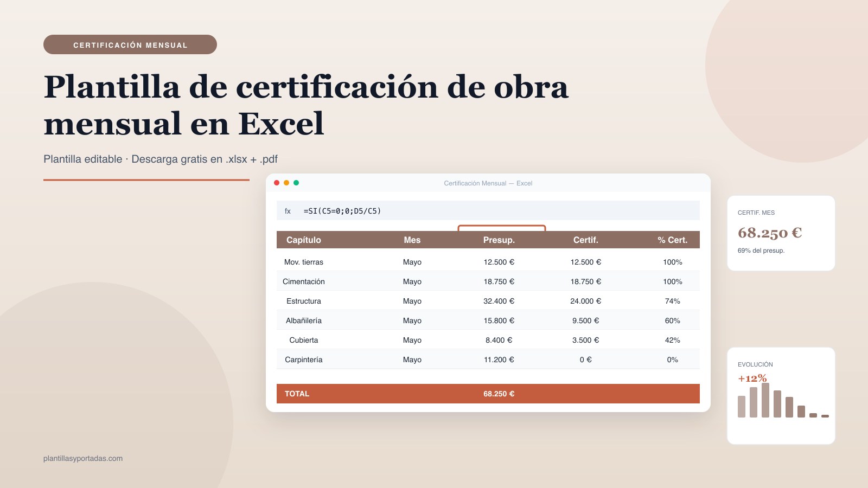Click the 42% cell in Cubierta row
This screenshot has height=488, width=868.
673,340
